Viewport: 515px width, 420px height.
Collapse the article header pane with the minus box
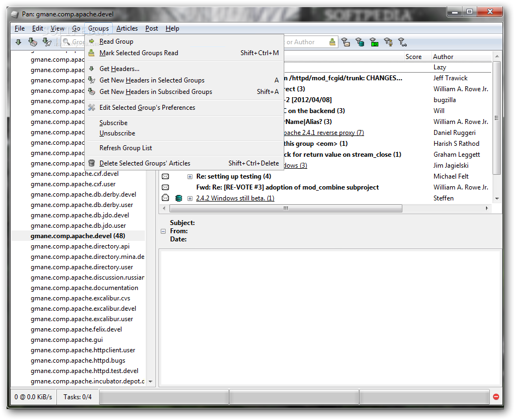tap(163, 232)
